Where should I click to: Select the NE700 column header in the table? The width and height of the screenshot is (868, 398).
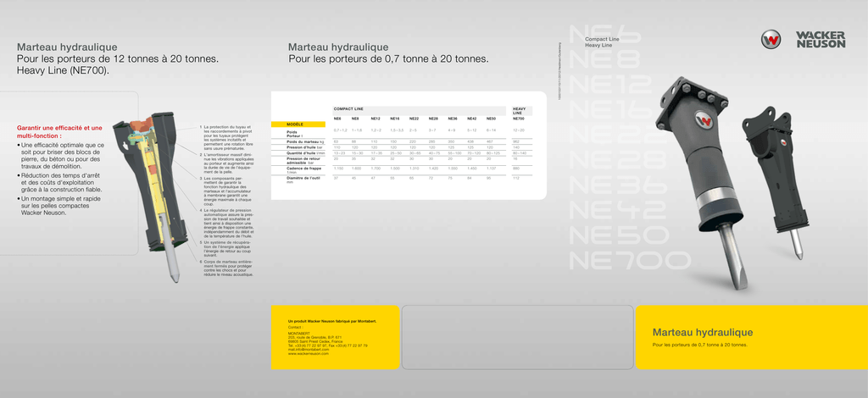tap(519, 119)
